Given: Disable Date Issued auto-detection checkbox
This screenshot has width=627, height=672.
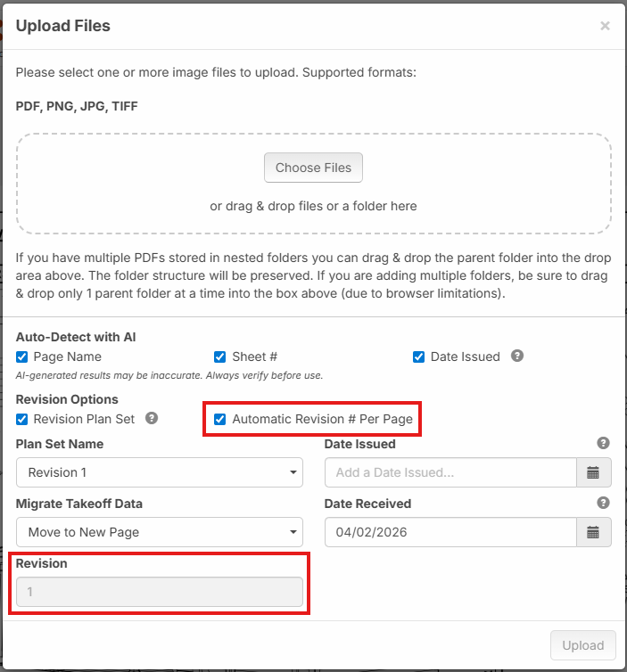Looking at the screenshot, I should click(x=418, y=356).
